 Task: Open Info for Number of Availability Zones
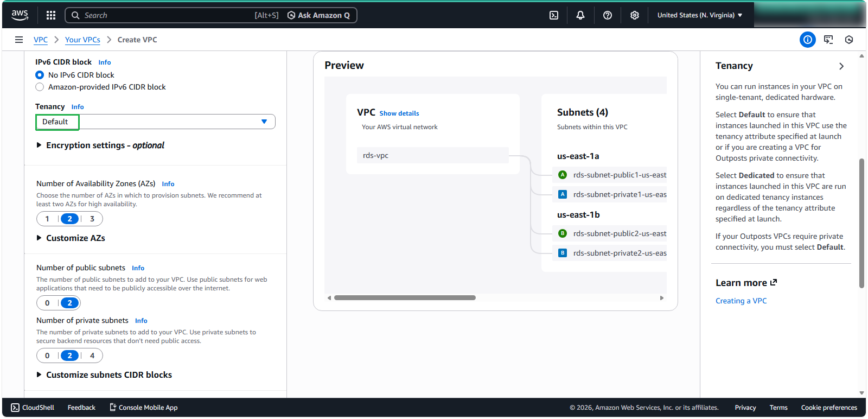pos(168,184)
